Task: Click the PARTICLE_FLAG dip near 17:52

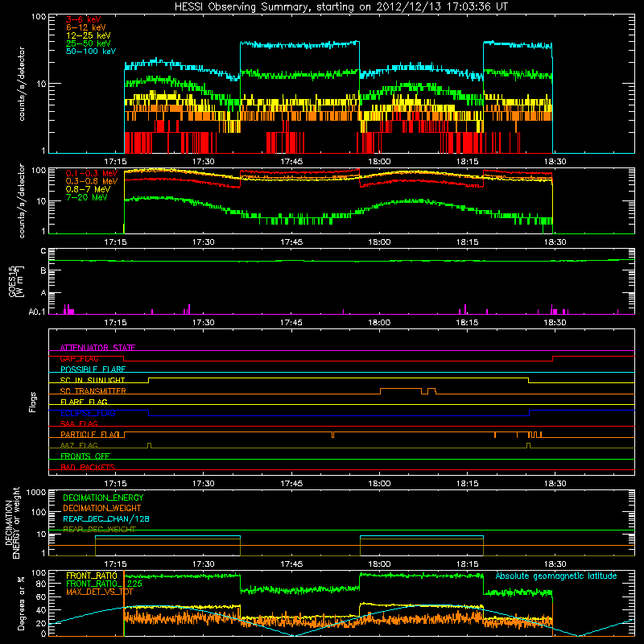Action: coord(332,435)
